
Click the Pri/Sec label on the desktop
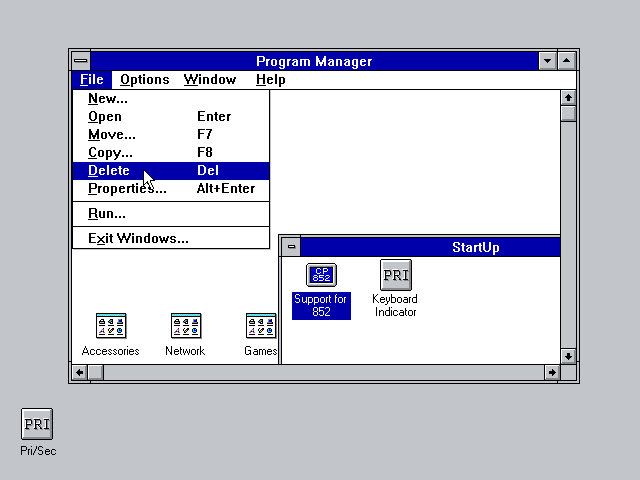point(38,451)
